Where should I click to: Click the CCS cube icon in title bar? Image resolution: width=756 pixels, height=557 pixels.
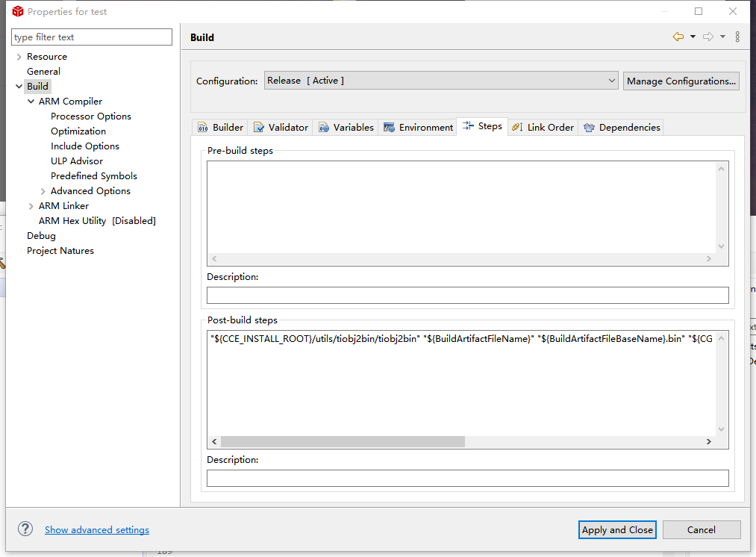point(18,11)
